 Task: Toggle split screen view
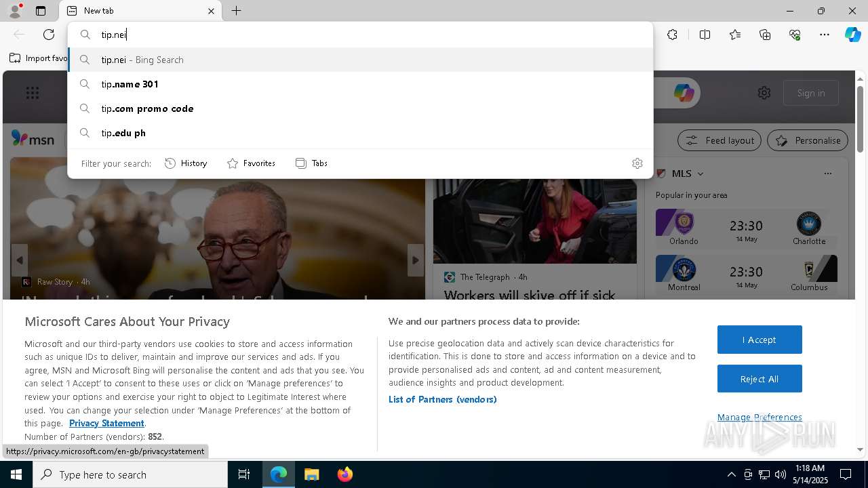[705, 35]
